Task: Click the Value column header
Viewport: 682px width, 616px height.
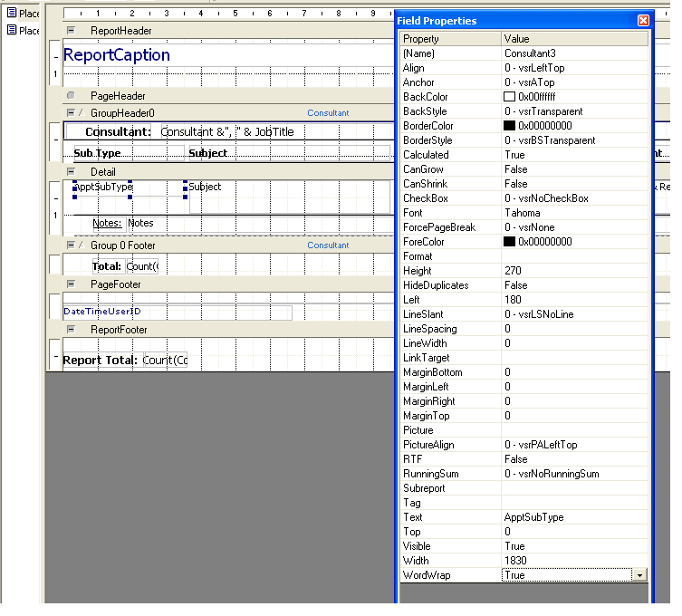Action: (x=574, y=39)
